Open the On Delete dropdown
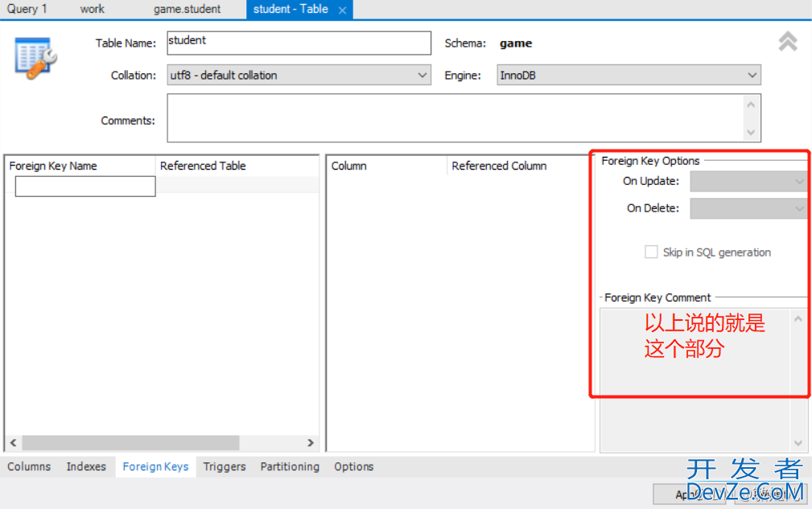The width and height of the screenshot is (812, 509). [748, 208]
